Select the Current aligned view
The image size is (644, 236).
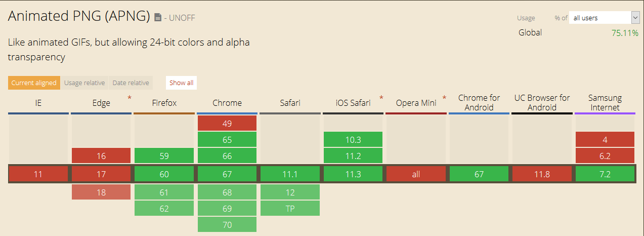tap(34, 83)
